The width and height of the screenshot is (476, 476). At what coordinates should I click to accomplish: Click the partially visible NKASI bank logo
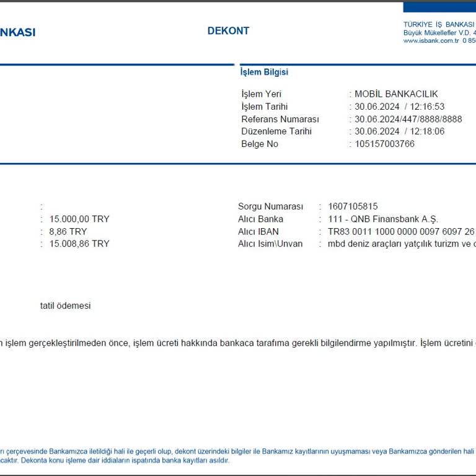(x=17, y=32)
